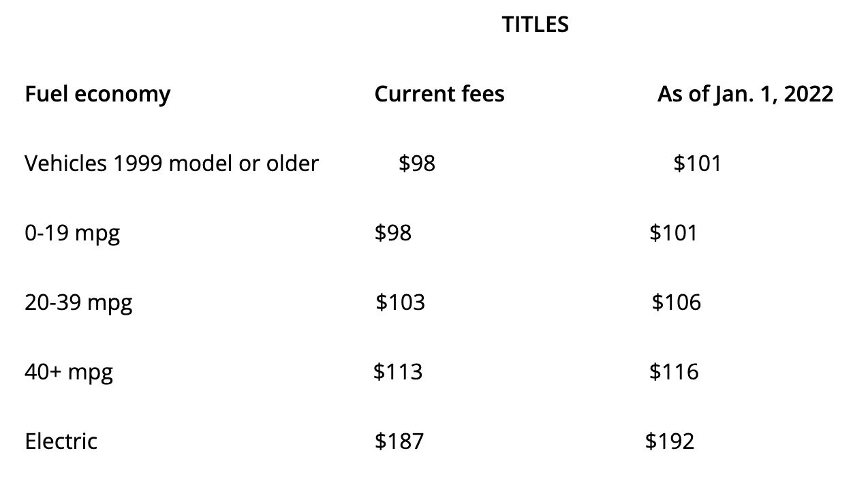Click the 20-39 mpg row label

78,303
